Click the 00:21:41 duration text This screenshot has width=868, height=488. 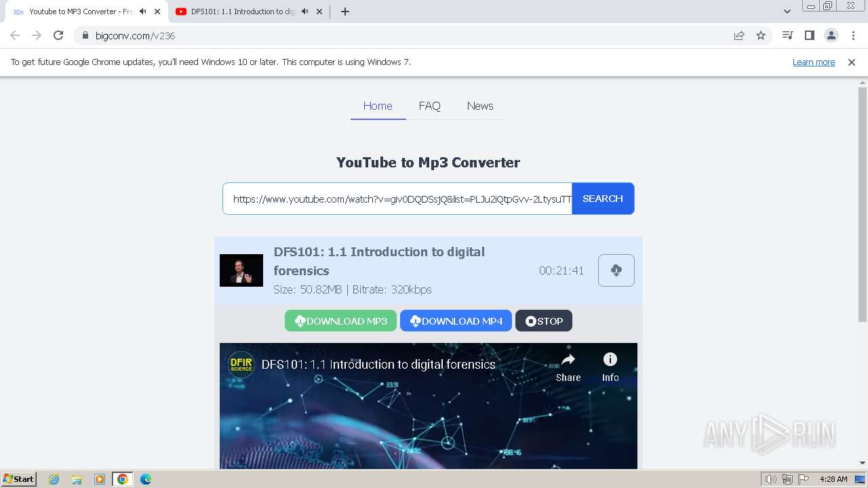coord(561,270)
